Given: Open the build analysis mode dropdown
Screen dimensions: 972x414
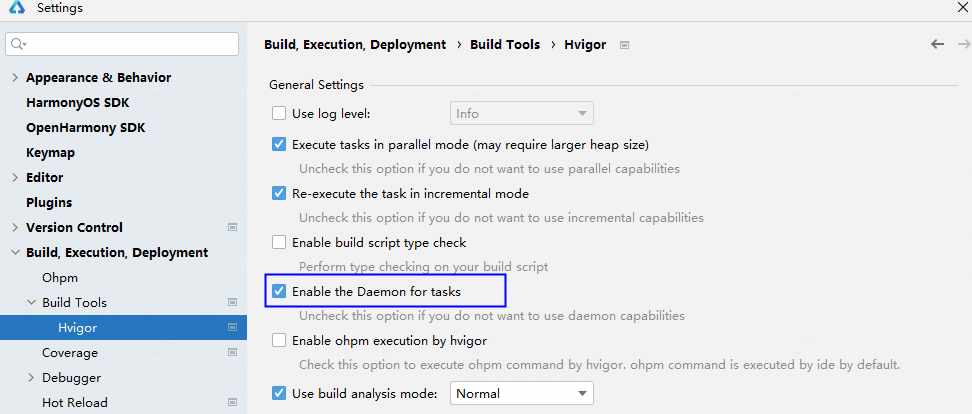Looking at the screenshot, I should (x=522, y=394).
